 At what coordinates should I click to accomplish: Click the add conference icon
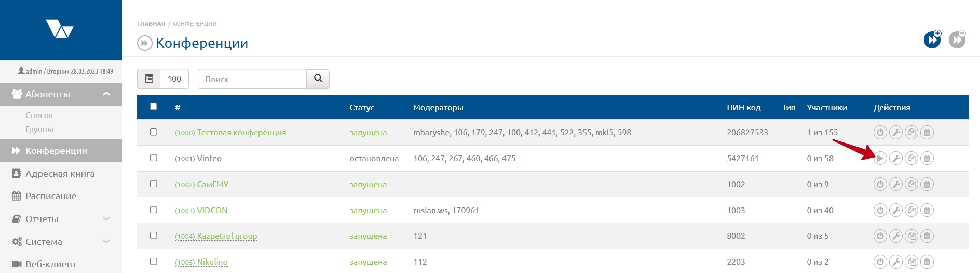coord(932,40)
